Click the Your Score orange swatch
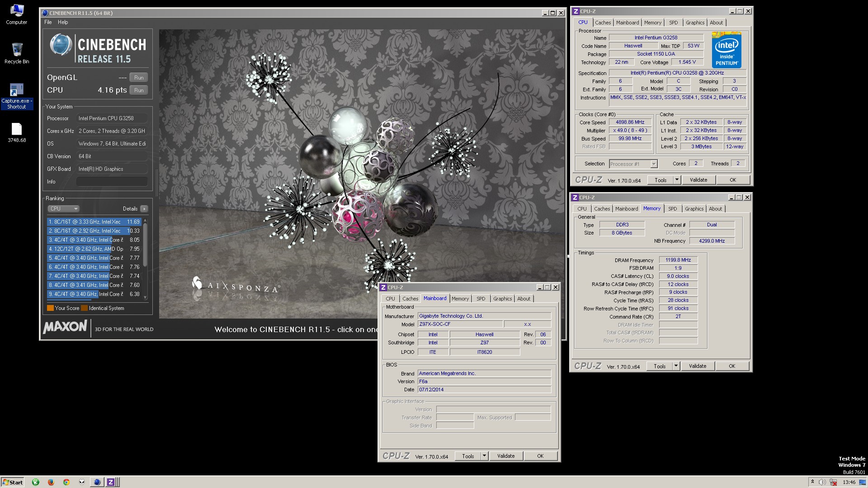The width and height of the screenshot is (868, 488). (x=50, y=308)
